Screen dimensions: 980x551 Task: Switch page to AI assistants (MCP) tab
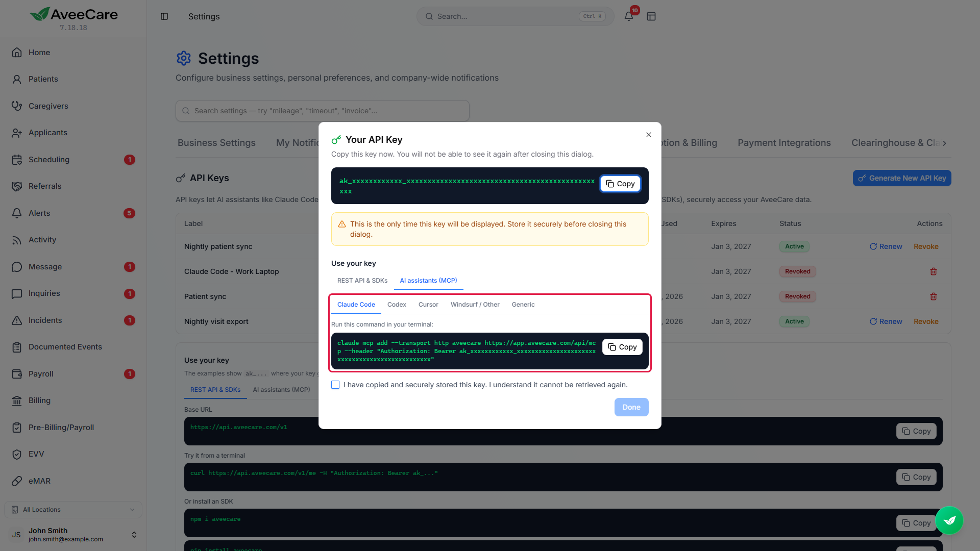pyautogui.click(x=281, y=390)
